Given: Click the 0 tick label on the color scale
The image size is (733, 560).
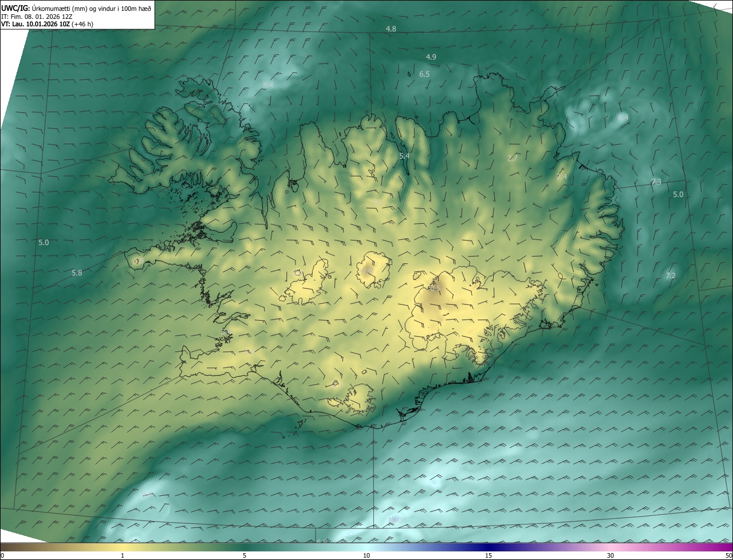Looking at the screenshot, I should pyautogui.click(x=2, y=555).
